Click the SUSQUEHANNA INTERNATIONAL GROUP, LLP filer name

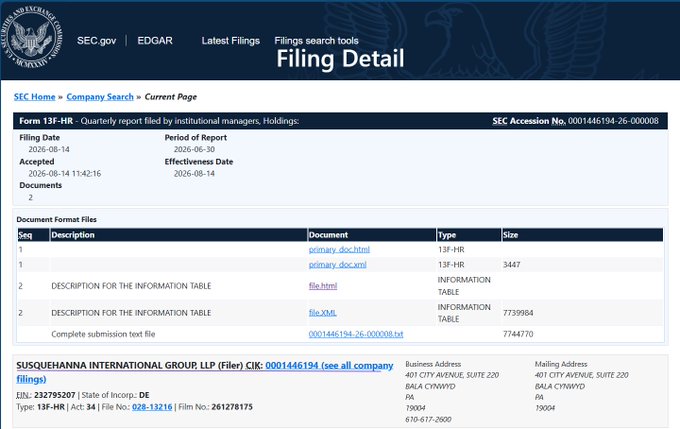(x=116, y=366)
